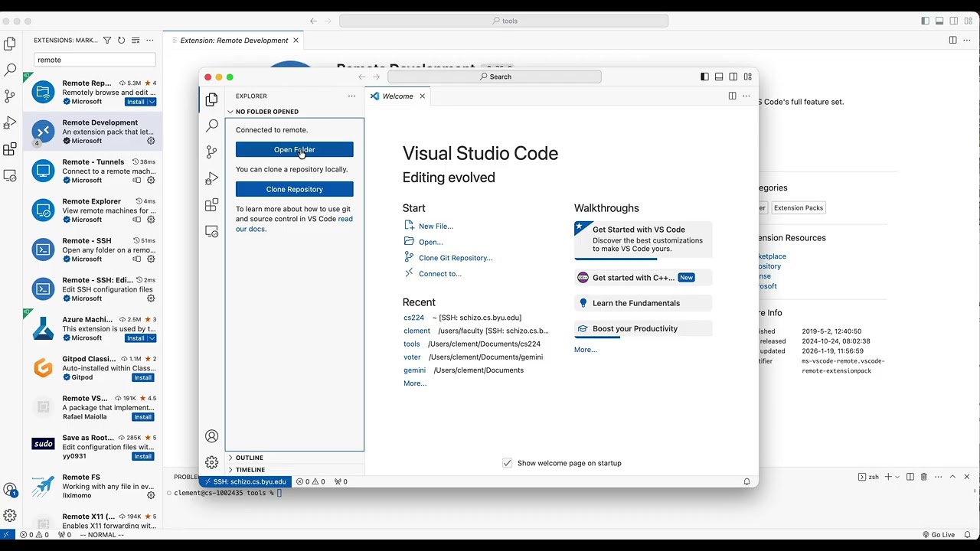Open Source Control in back window activity bar

(10, 96)
